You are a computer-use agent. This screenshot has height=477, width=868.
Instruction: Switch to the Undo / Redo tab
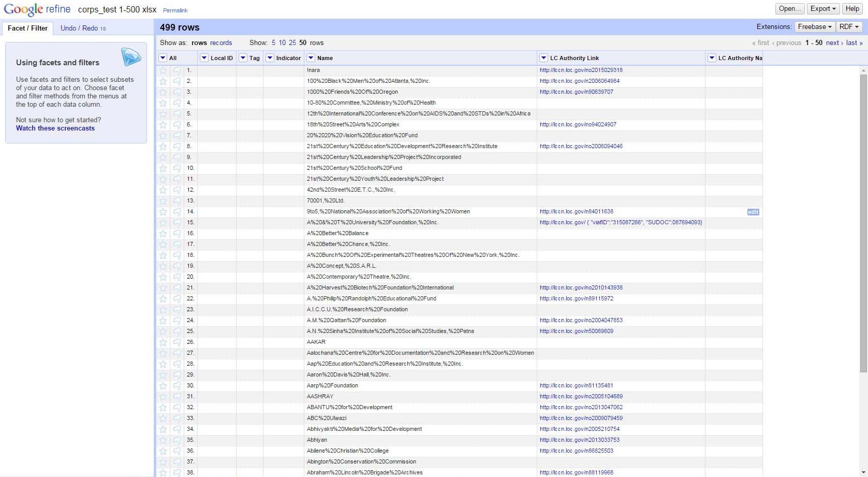[x=83, y=28]
